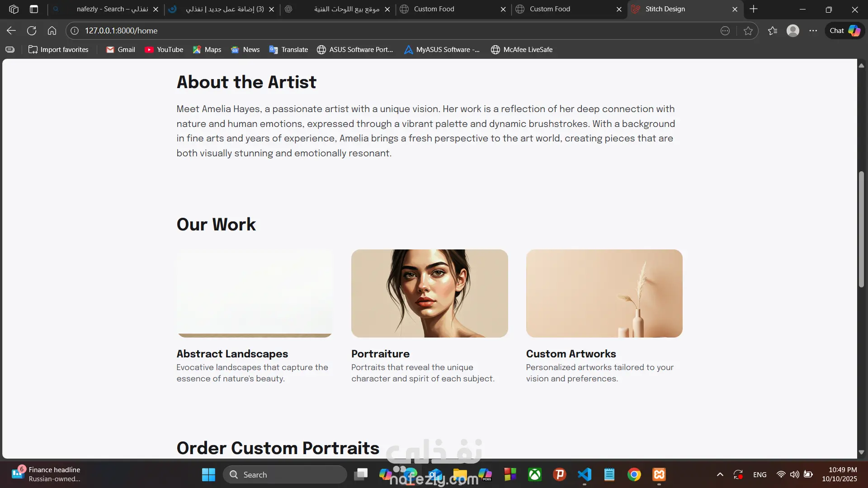Click the home page icon
Image resolution: width=868 pixels, height=488 pixels.
(52, 31)
